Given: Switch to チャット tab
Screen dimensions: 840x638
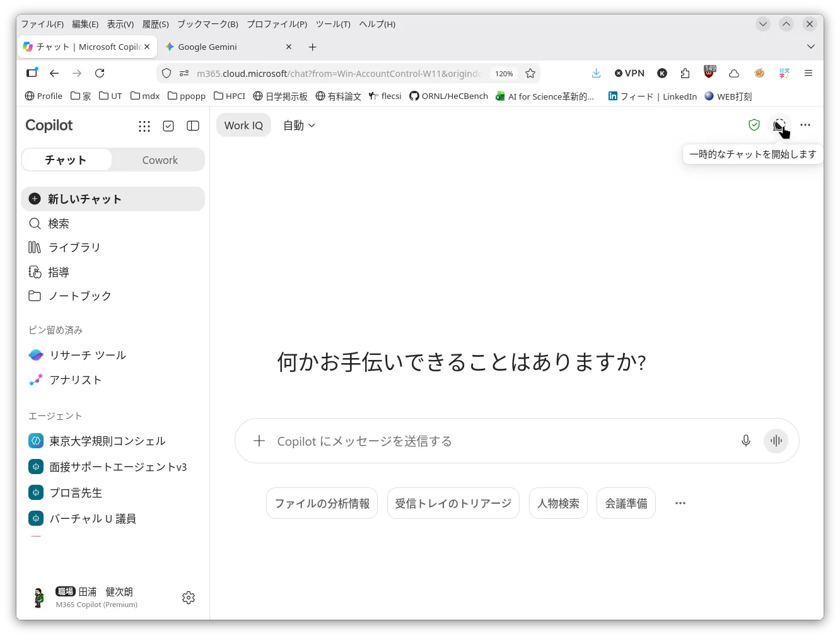Looking at the screenshot, I should [66, 160].
